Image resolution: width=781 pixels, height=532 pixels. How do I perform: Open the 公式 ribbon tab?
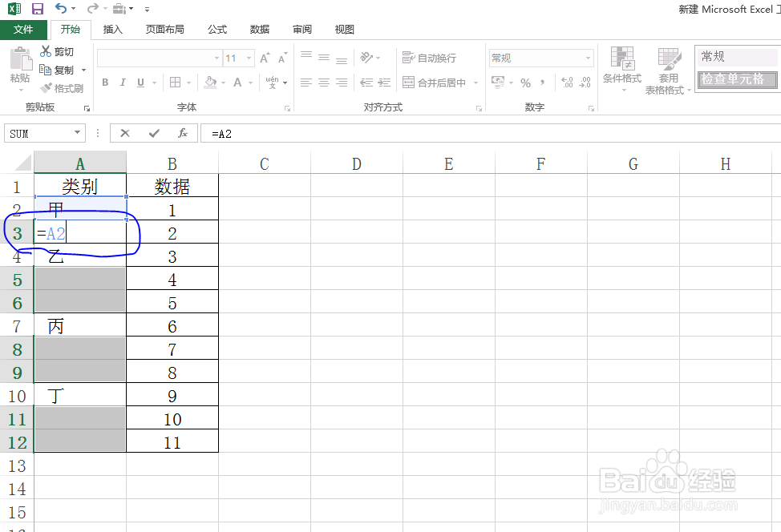click(216, 29)
